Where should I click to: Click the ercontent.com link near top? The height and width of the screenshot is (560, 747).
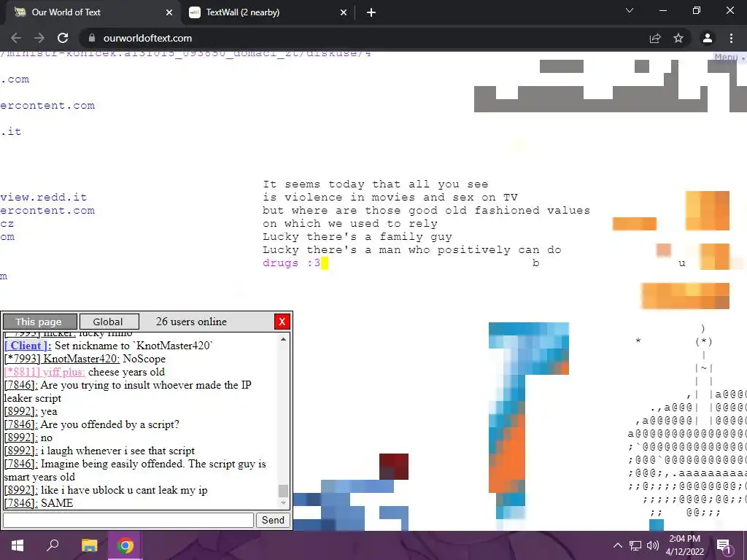[x=47, y=105]
